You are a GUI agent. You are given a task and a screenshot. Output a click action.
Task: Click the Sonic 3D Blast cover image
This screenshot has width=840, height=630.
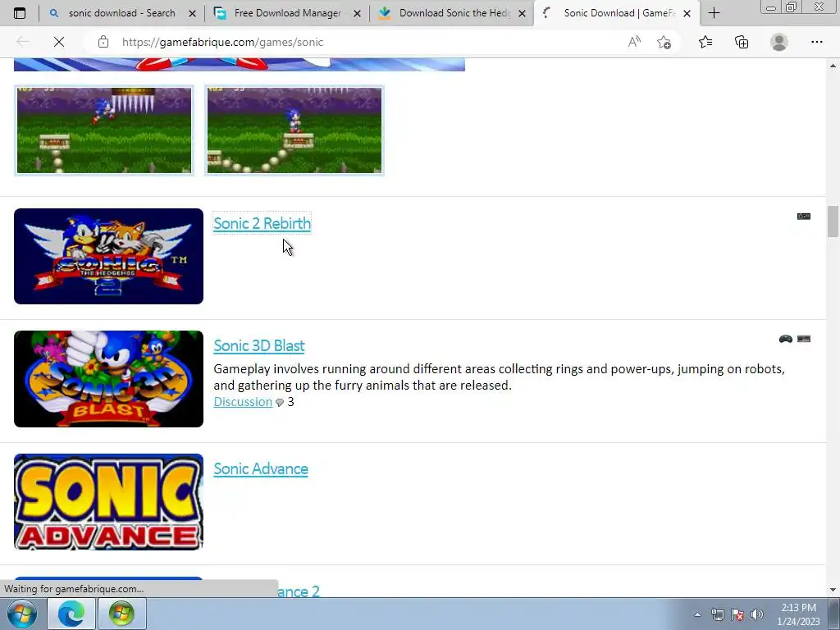109,379
